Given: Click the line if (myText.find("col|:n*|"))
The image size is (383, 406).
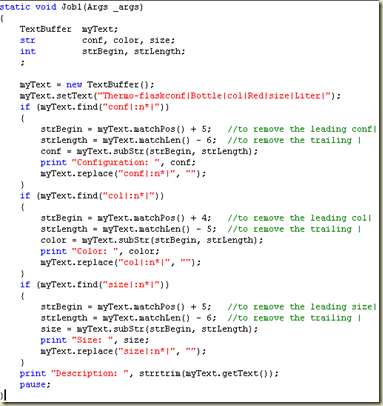Looking at the screenshot, I should click(92, 196).
